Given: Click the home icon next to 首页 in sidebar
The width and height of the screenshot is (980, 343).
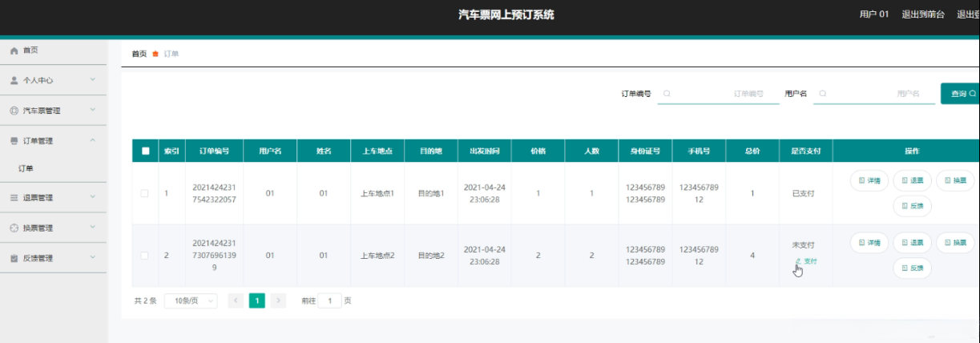Looking at the screenshot, I should (x=14, y=50).
